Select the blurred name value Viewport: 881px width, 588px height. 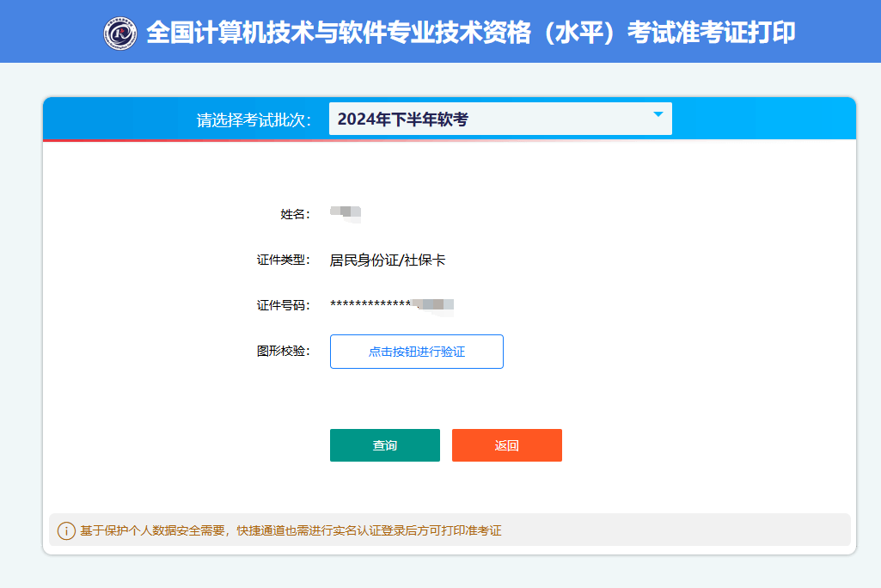coord(346,212)
